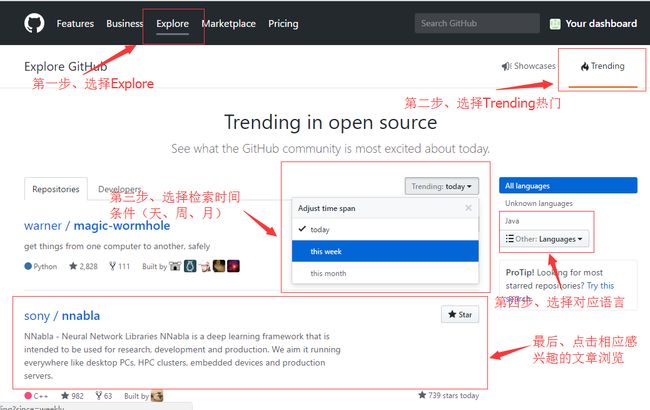Click the 'Trending in open source' heading
This screenshot has width=650, height=410.
click(x=331, y=123)
